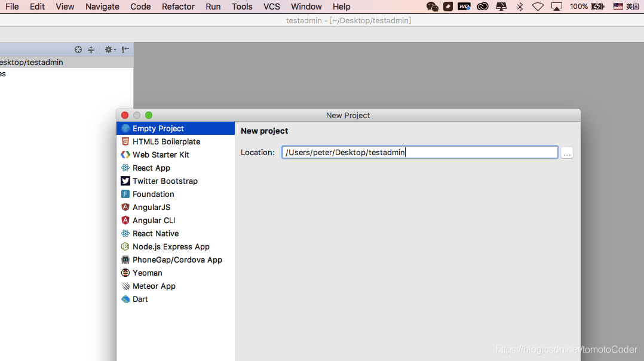Click the Twitter Bootstrap bird icon

tap(125, 181)
